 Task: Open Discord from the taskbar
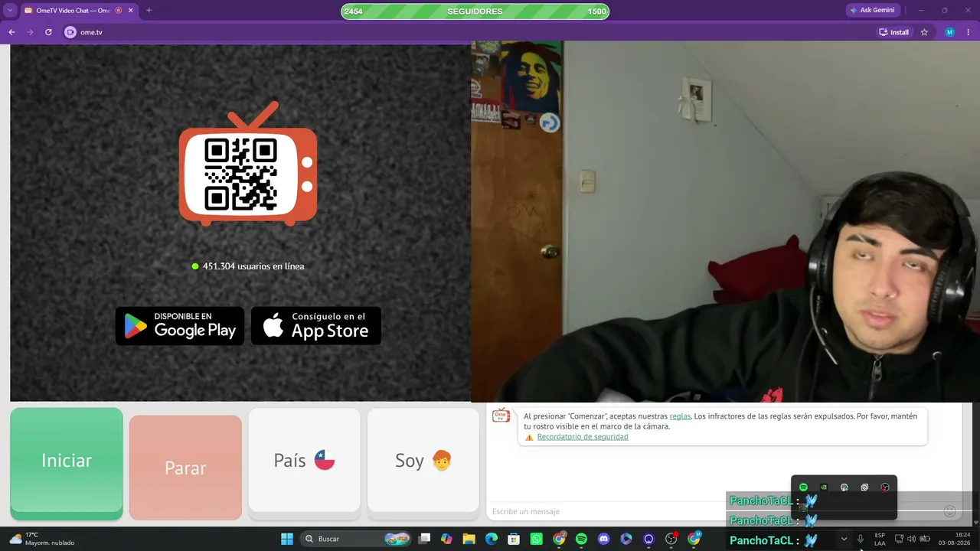(x=604, y=539)
